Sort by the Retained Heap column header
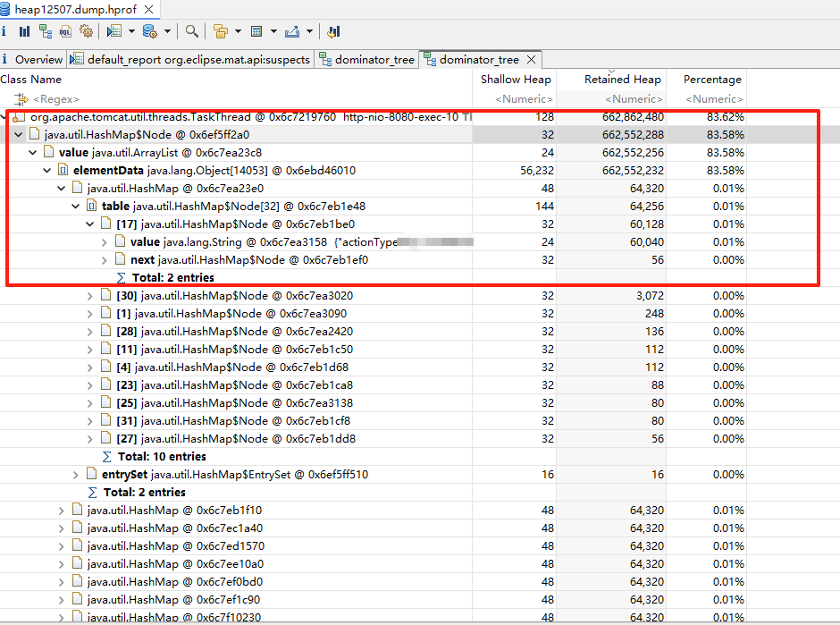Screen dimensions: 840x625 tap(622, 80)
